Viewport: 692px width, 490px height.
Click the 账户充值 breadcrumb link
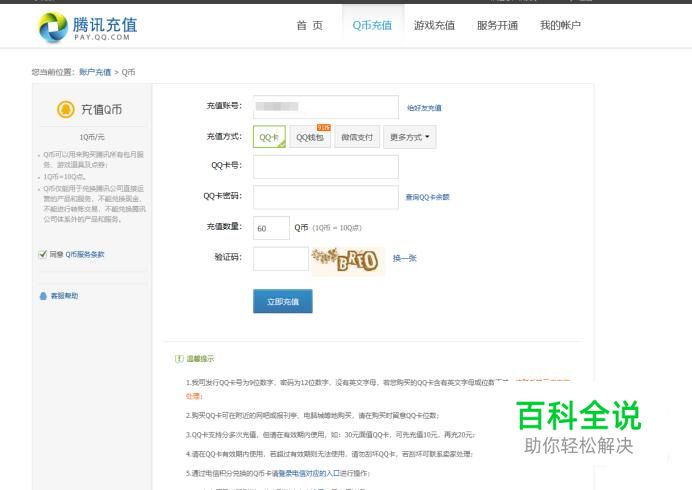[95, 72]
